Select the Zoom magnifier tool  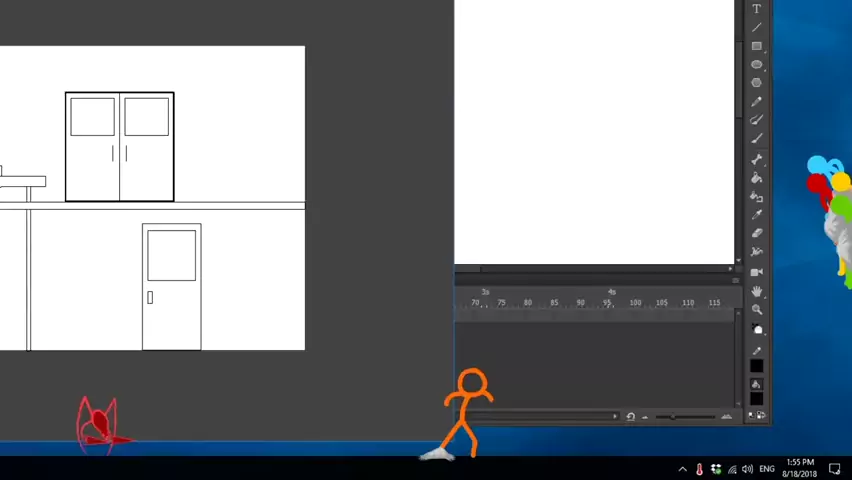[x=757, y=310]
